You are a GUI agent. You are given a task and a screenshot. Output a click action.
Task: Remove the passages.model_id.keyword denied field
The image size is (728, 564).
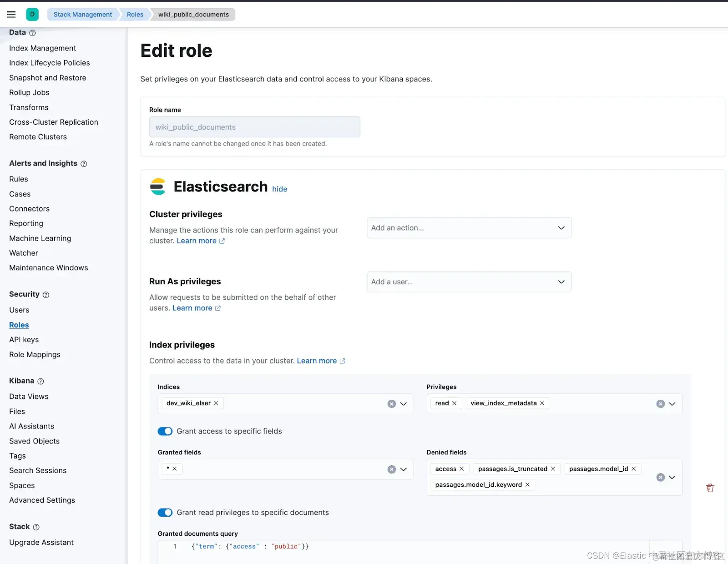click(527, 485)
